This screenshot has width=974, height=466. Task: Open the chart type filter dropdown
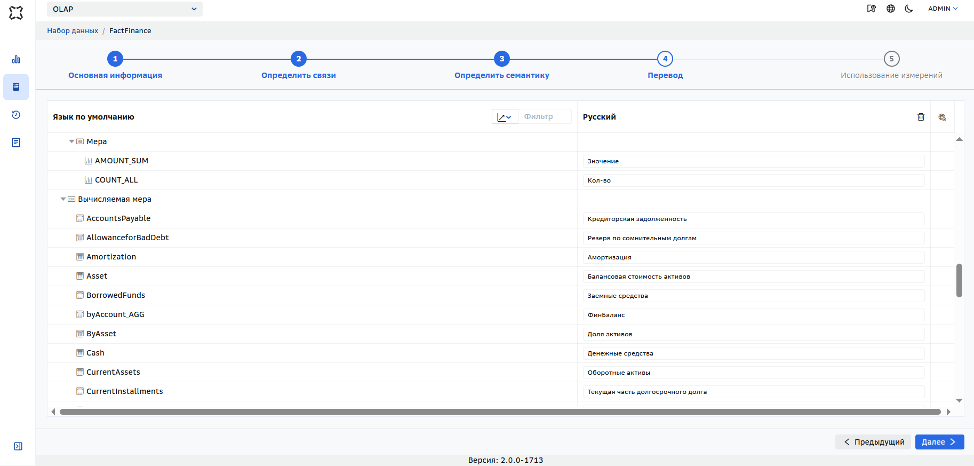pos(506,117)
